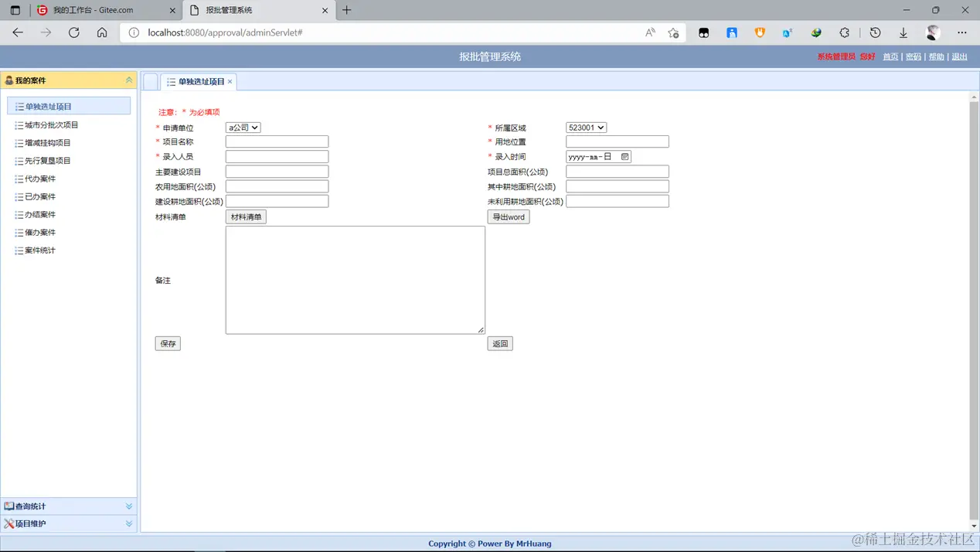The image size is (980, 552).
Task: Click the orange shield extension icon
Action: click(760, 32)
